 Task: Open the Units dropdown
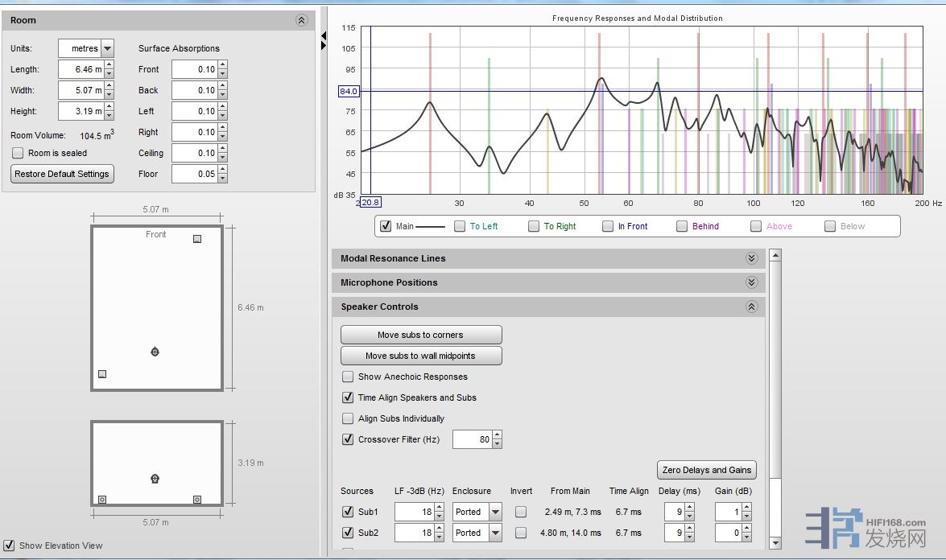pyautogui.click(x=108, y=49)
